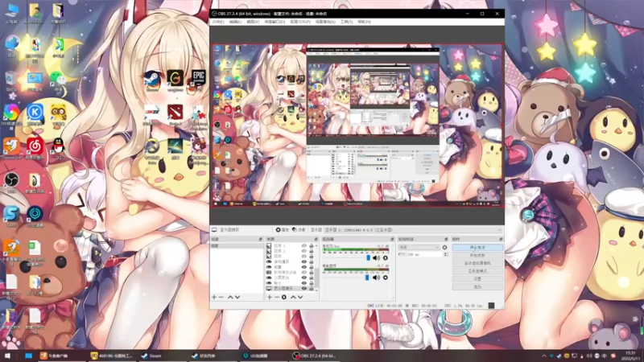
Task: Open the 工具(T) menu in OBS
Action: click(346, 22)
